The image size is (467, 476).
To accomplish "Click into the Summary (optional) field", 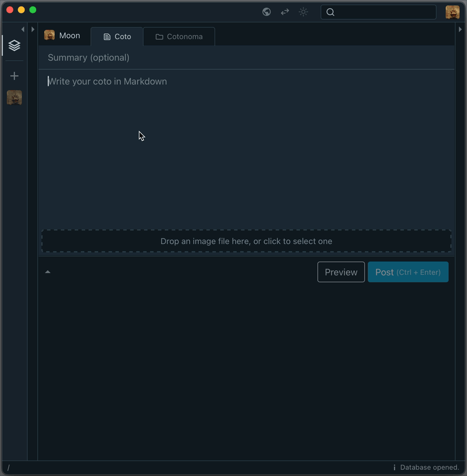I will (245, 57).
